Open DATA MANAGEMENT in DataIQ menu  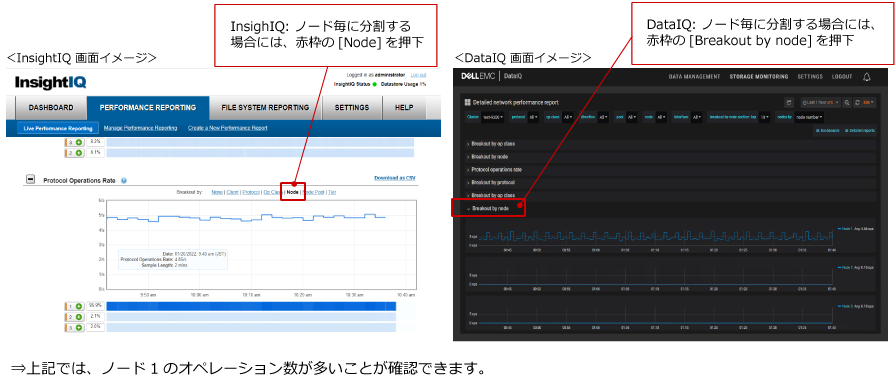coord(694,77)
